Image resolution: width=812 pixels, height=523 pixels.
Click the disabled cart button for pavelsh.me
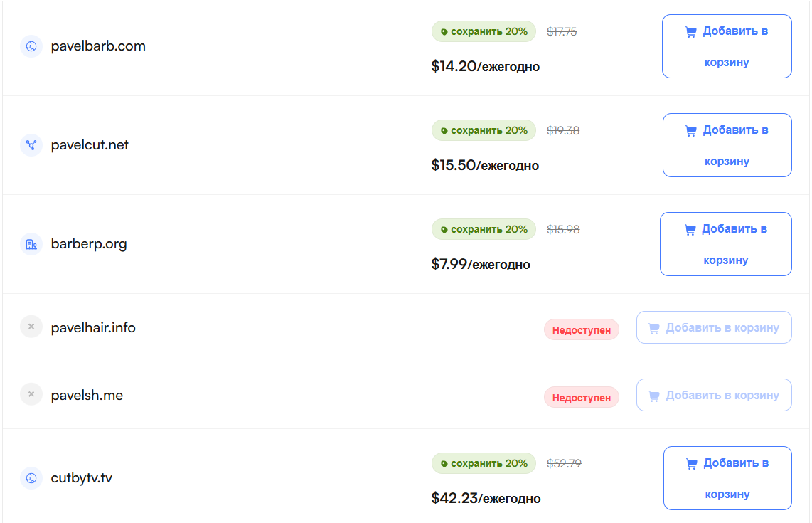tap(714, 395)
